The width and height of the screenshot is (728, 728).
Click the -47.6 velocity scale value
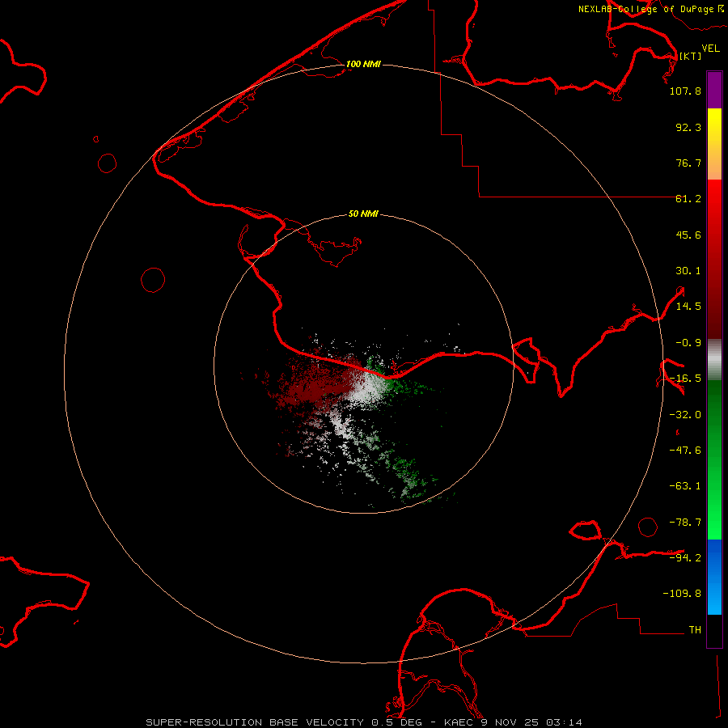click(685, 451)
